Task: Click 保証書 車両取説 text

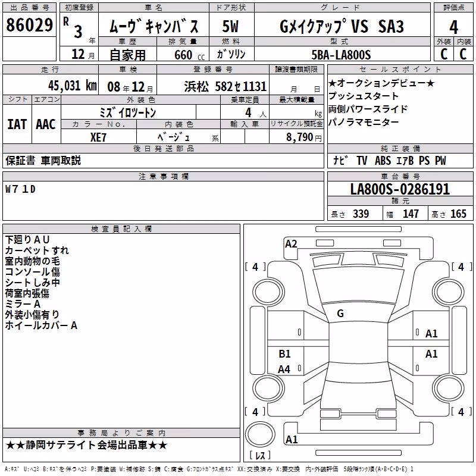Action: (43, 161)
